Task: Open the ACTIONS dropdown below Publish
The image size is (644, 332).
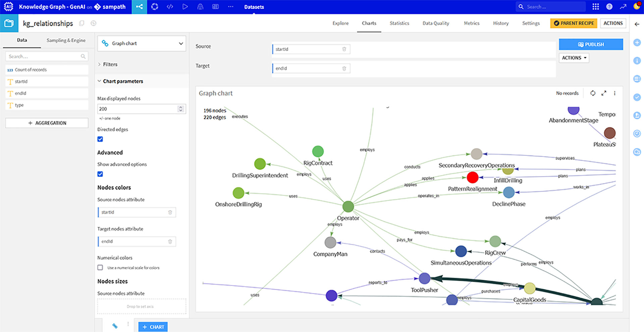Action: point(574,58)
